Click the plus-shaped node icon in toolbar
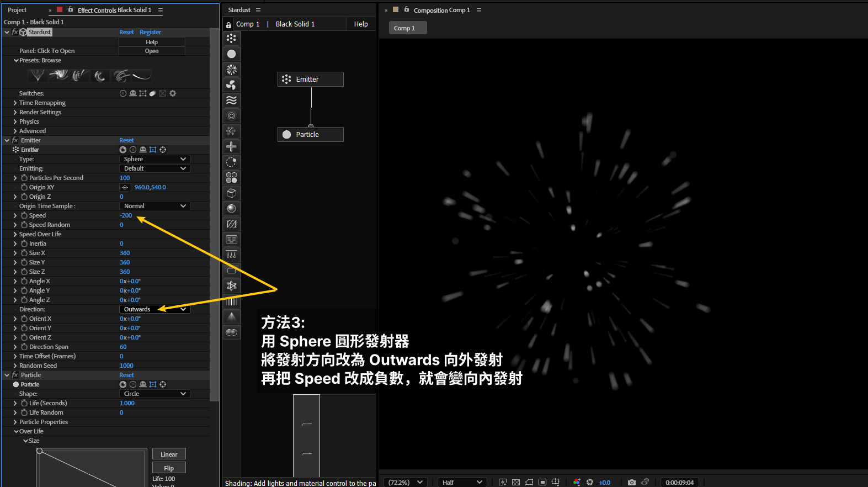Screen dimensions: 868x487 tap(231, 146)
